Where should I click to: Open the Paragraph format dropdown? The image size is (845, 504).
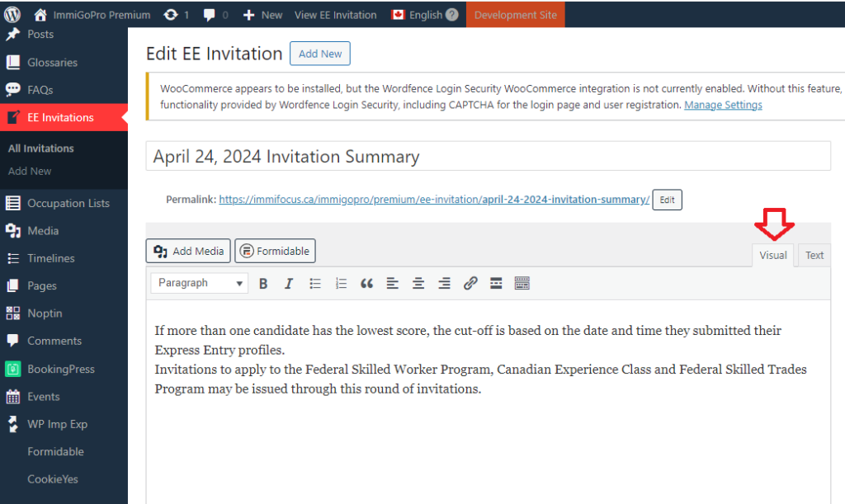(x=199, y=283)
